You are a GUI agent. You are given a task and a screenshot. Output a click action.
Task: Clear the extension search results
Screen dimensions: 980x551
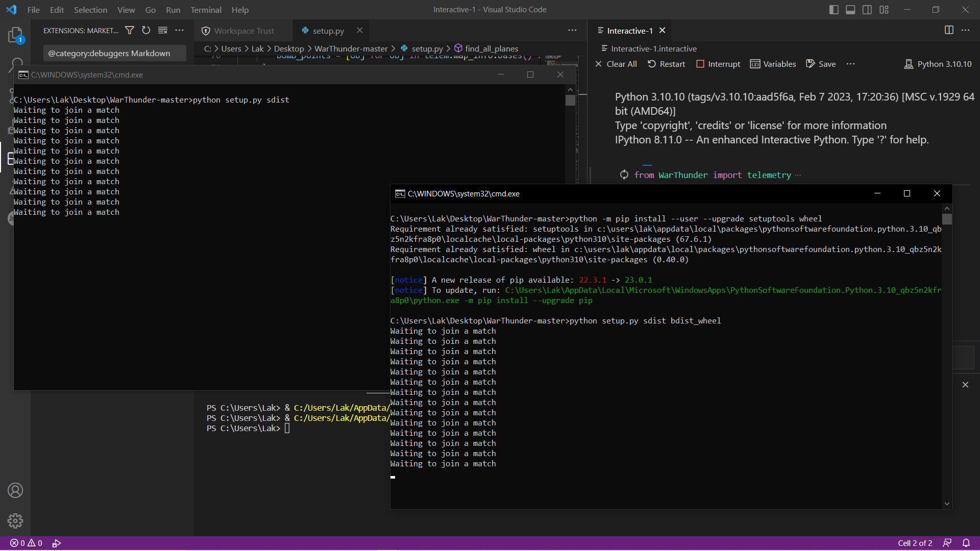pyautogui.click(x=163, y=31)
